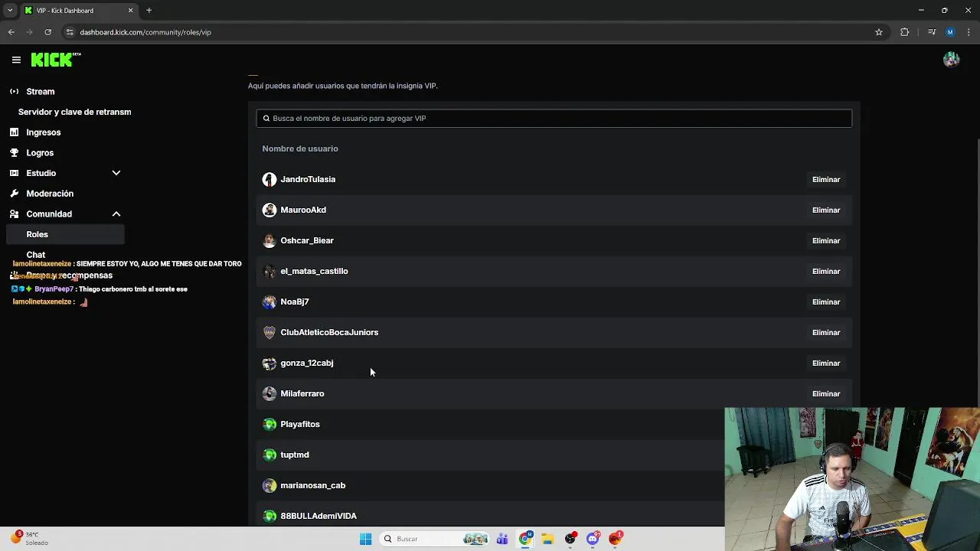Viewport: 980px width, 551px height.
Task: Remove Oshcar_Biear with Eliminar
Action: [826, 240]
